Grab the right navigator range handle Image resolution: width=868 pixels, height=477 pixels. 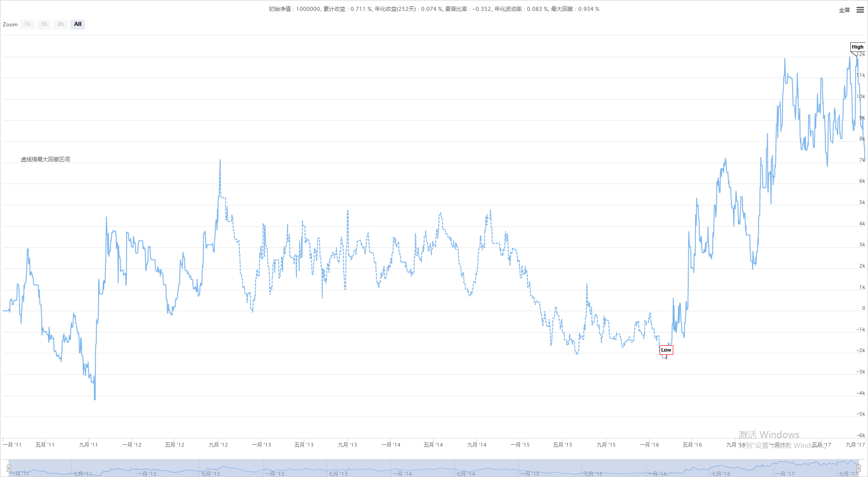(858, 468)
